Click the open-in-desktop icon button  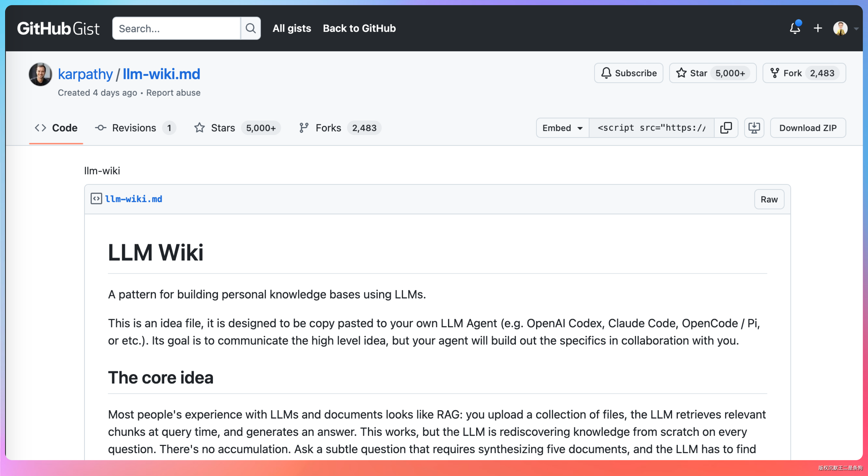click(x=754, y=128)
